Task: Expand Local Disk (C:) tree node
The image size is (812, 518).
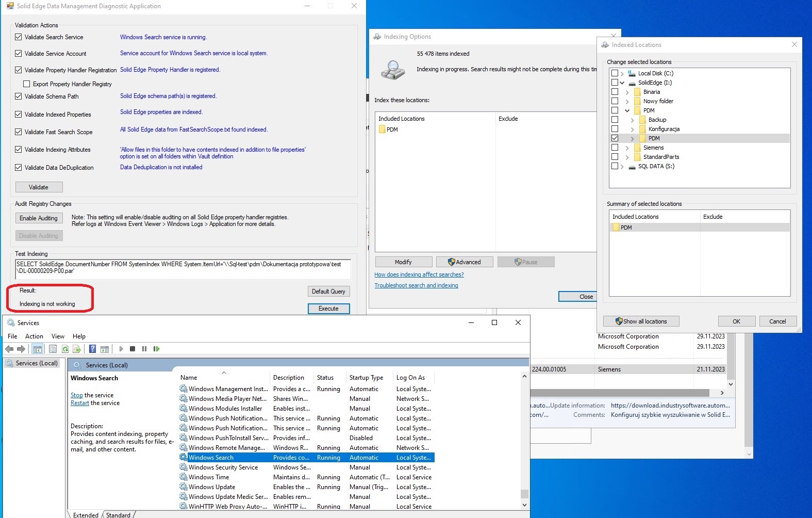Action: 622,73
